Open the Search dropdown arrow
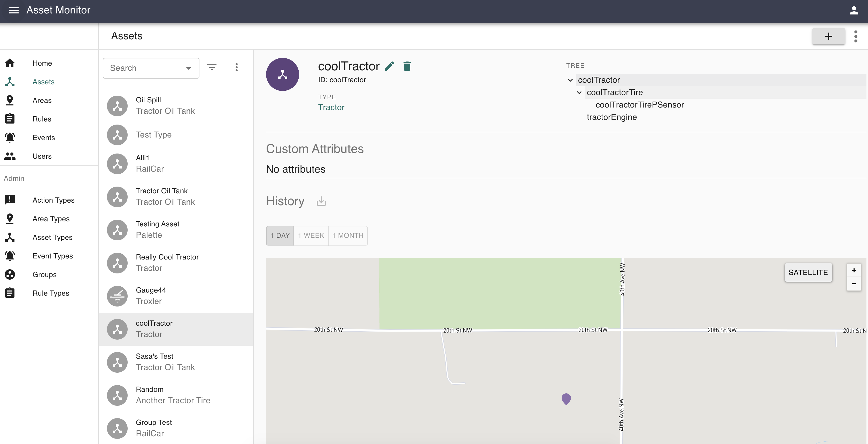868x444 pixels. [188, 68]
